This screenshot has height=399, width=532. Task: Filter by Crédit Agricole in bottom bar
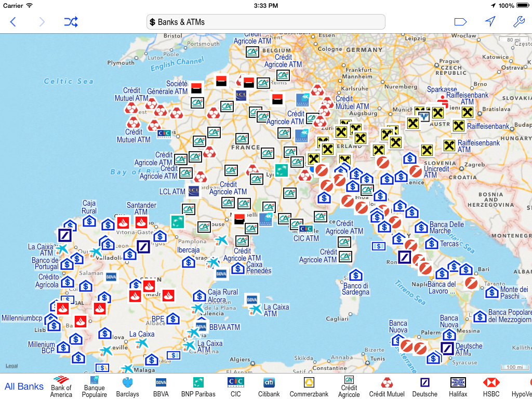(x=349, y=387)
